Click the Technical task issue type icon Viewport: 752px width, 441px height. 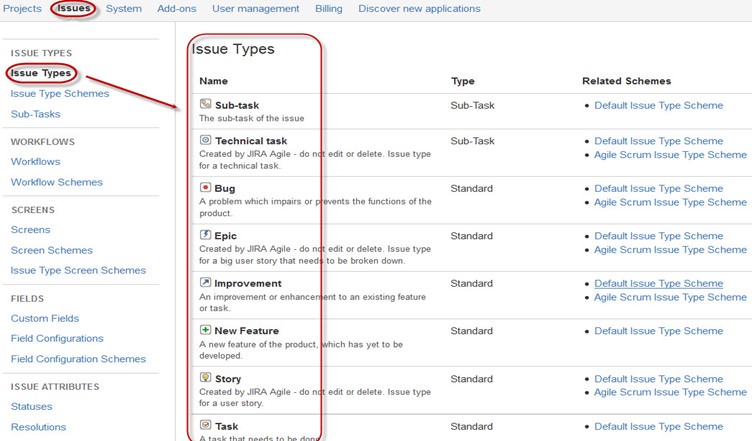tap(205, 141)
